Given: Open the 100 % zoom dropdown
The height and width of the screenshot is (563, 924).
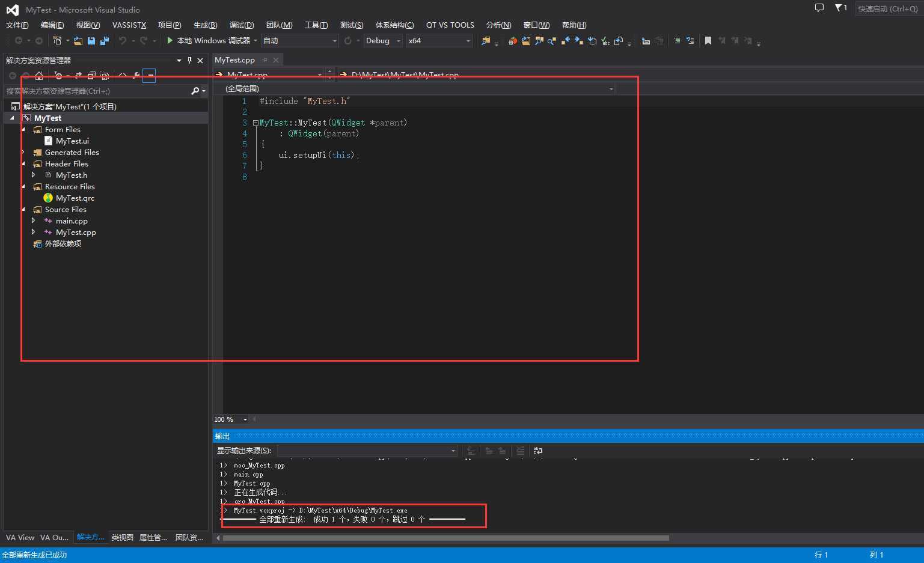Looking at the screenshot, I should coord(245,419).
